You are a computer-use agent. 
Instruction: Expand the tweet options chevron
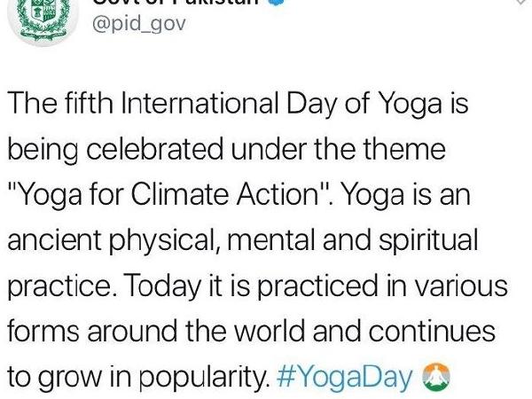(522, 3)
